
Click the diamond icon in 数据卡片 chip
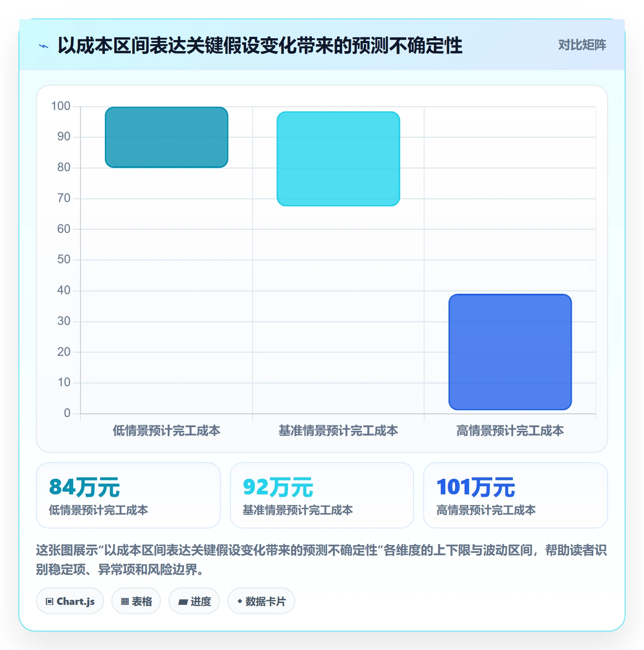click(x=240, y=601)
